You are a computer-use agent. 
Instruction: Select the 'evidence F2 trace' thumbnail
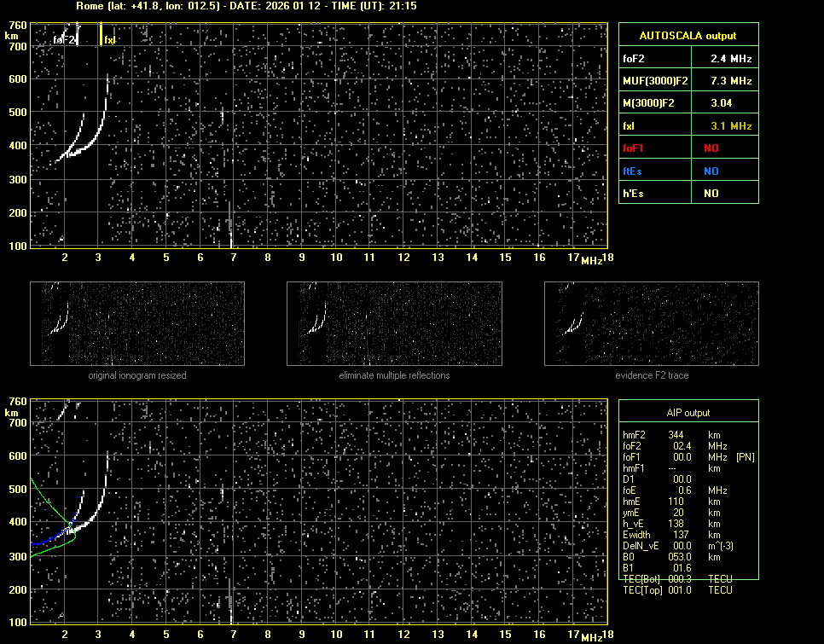point(652,324)
